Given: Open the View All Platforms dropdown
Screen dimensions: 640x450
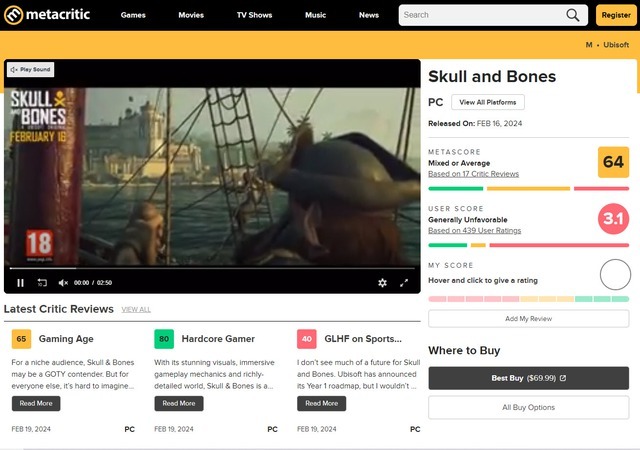Looking at the screenshot, I should 487,102.
